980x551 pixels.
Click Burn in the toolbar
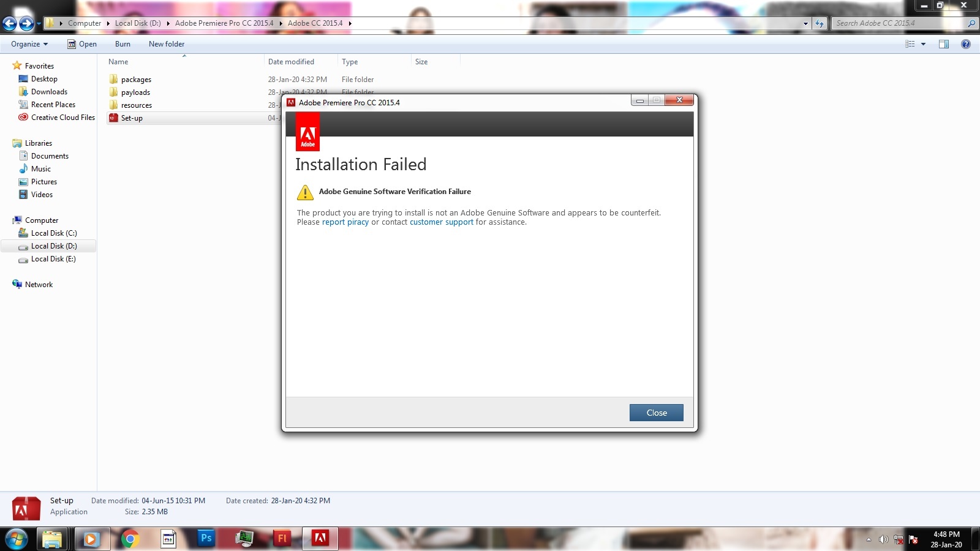123,44
